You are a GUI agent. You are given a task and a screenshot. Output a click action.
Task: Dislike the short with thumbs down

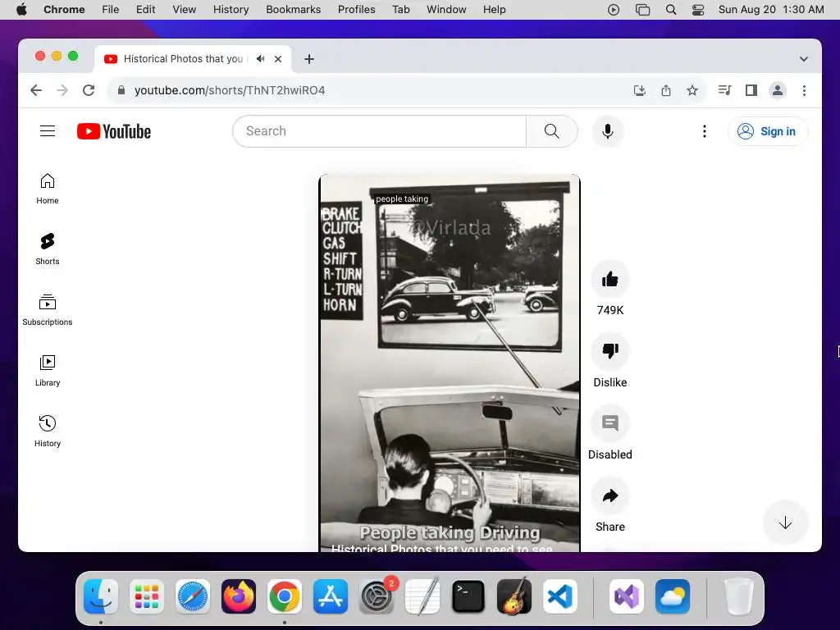pyautogui.click(x=609, y=351)
